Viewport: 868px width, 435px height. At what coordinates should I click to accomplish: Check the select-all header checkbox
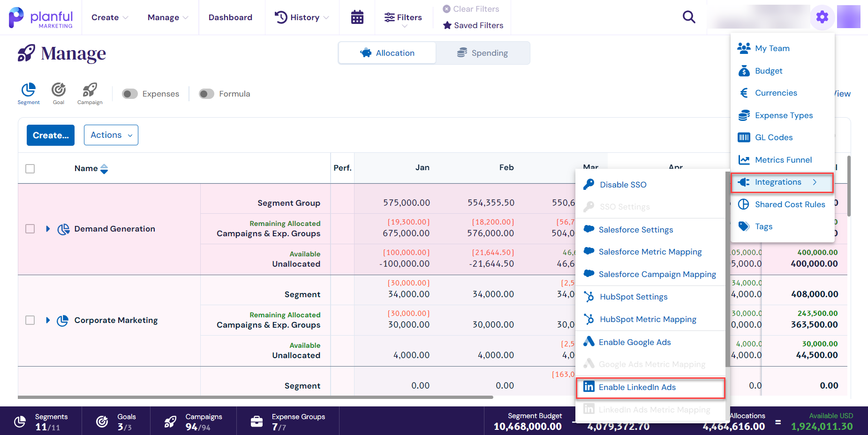tap(30, 169)
